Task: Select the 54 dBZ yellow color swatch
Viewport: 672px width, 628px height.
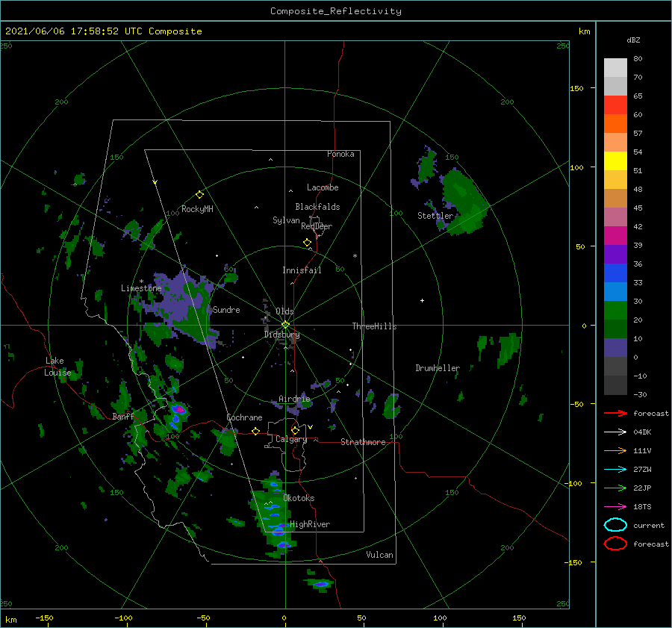Action: [x=615, y=161]
